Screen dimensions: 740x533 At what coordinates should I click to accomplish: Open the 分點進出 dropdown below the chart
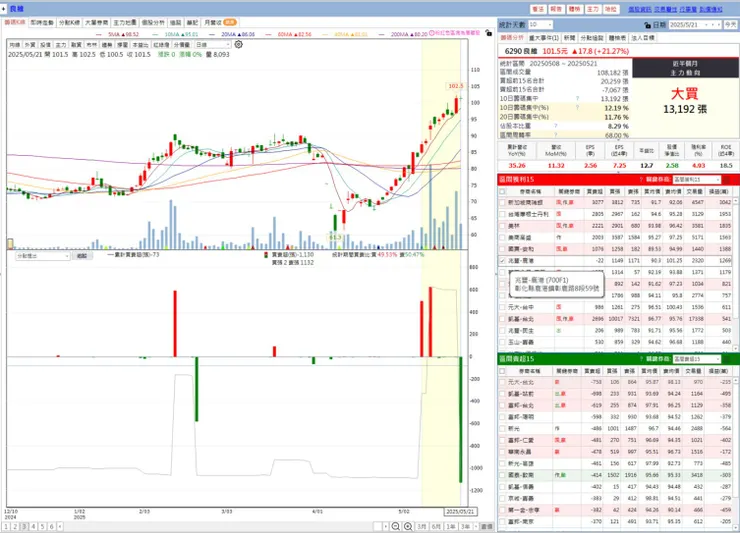click(42, 256)
